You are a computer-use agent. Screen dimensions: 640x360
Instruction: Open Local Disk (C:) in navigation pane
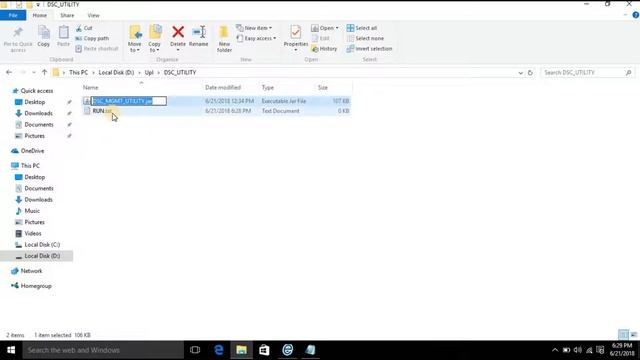[42, 244]
